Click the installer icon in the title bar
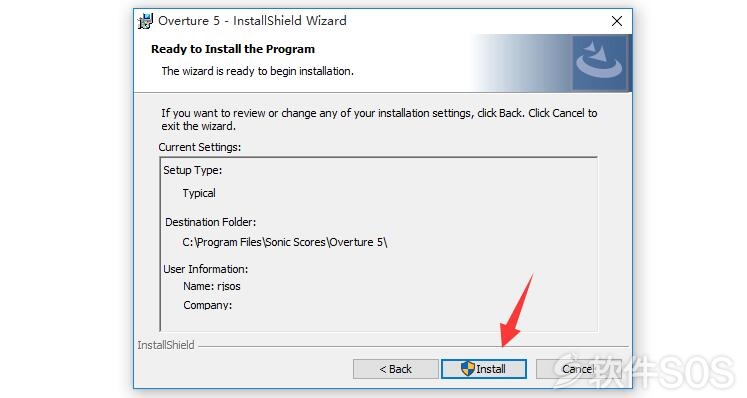Image resolution: width=747 pixels, height=398 pixels. pyautogui.click(x=145, y=21)
